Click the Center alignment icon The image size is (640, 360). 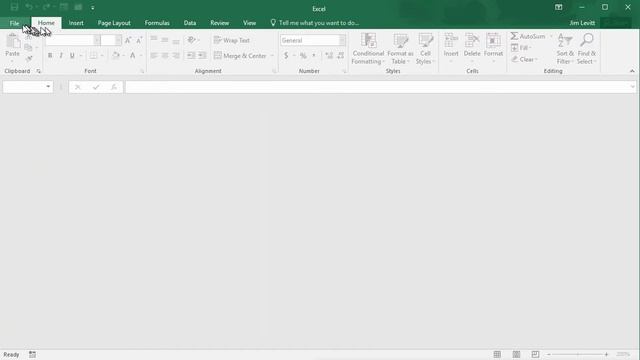coord(165,56)
